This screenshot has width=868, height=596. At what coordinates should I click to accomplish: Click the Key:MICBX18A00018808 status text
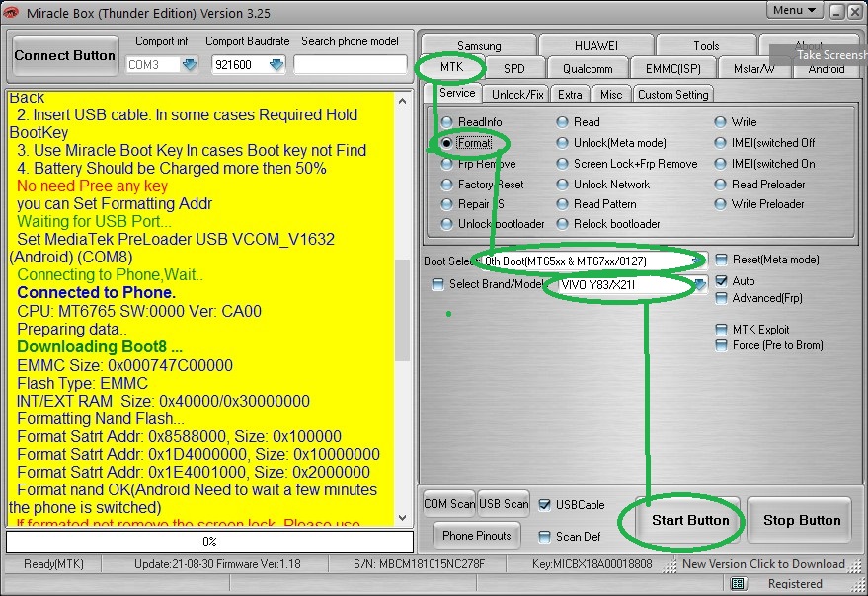coord(592,564)
